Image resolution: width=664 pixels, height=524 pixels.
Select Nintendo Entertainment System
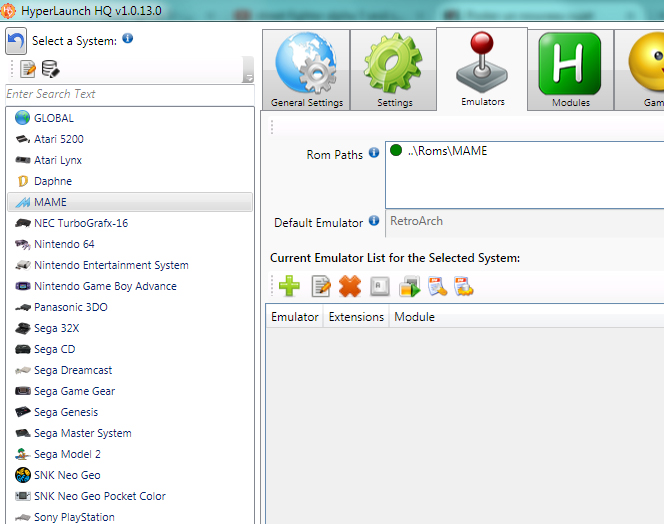pyautogui.click(x=130, y=265)
